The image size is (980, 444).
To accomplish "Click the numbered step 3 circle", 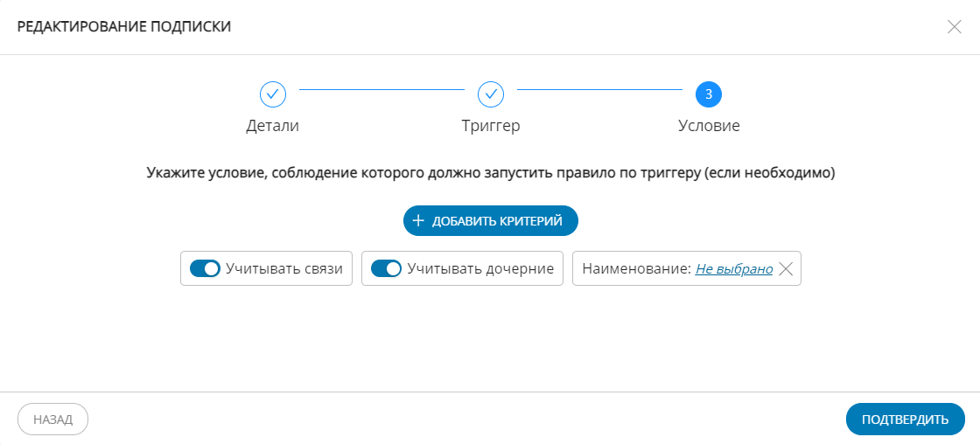I will tap(709, 94).
